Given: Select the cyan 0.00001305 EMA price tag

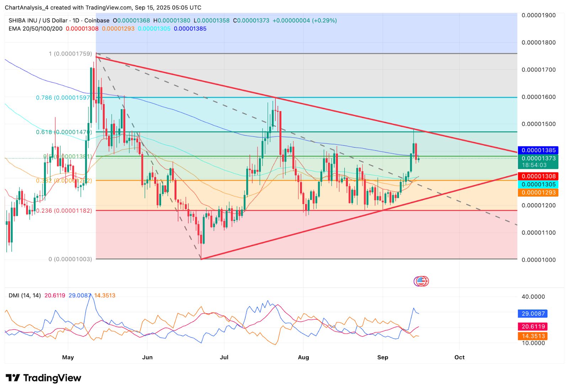Looking at the screenshot, I should pyautogui.click(x=538, y=184).
